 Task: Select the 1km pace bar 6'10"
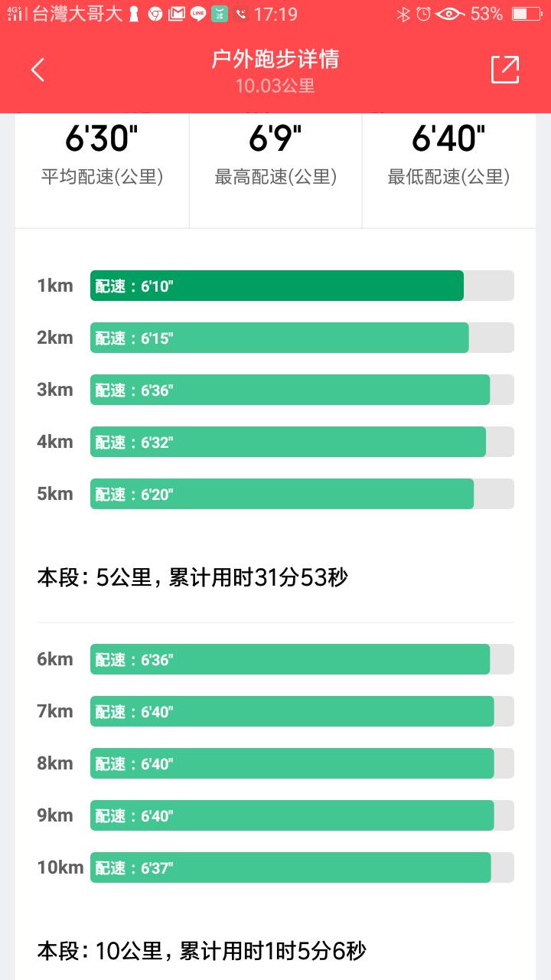pos(277,286)
